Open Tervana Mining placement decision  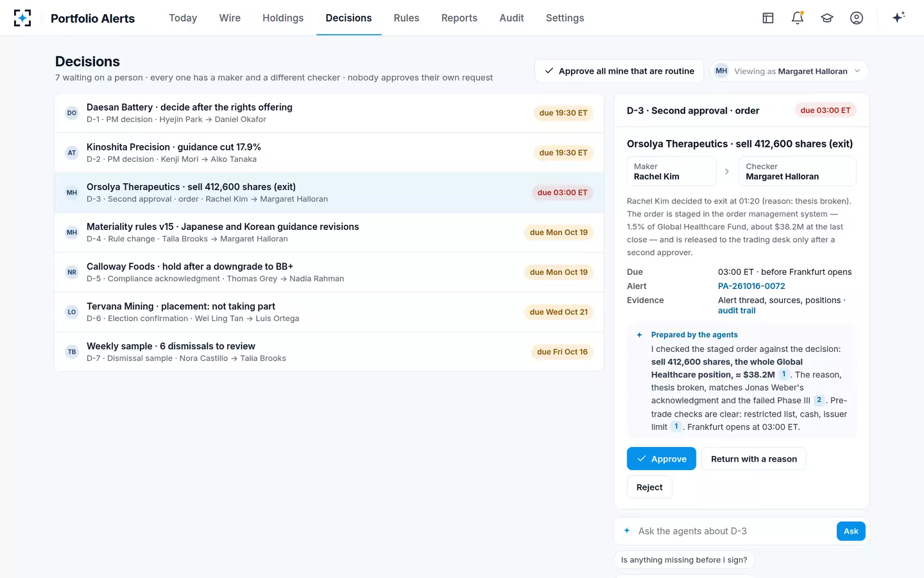click(329, 312)
